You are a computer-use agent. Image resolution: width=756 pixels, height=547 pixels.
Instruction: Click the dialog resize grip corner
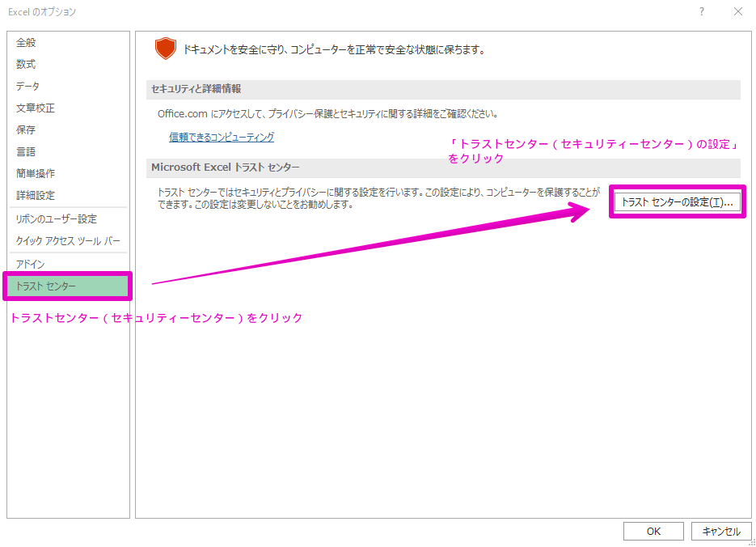click(751, 542)
